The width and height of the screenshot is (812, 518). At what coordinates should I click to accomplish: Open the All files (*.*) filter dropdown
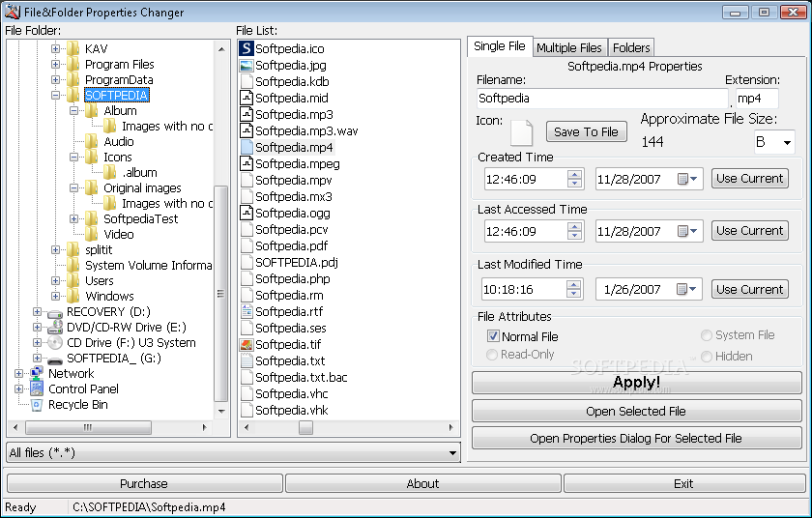point(452,453)
